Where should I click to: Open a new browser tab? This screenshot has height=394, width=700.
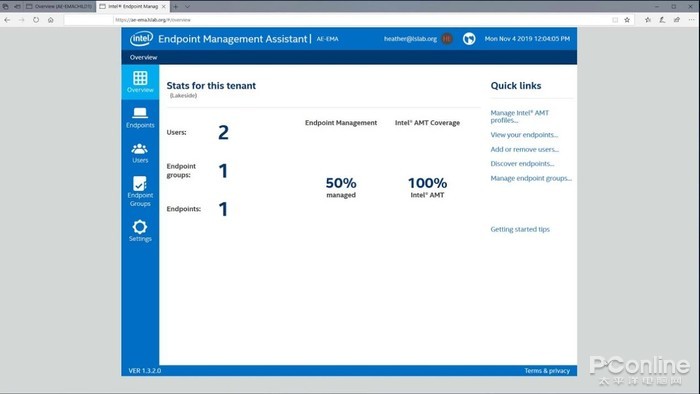click(x=175, y=7)
